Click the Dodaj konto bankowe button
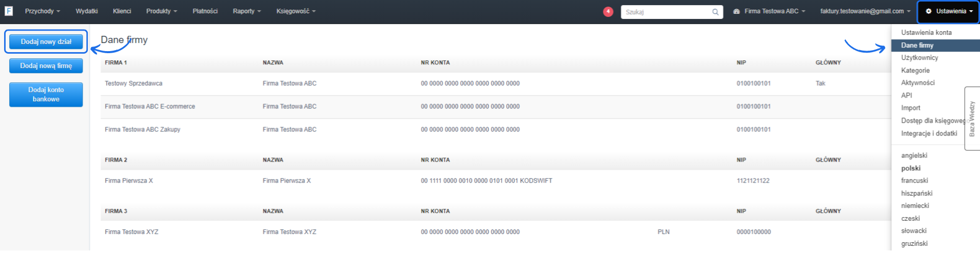The height and width of the screenshot is (253, 980). pos(46,95)
